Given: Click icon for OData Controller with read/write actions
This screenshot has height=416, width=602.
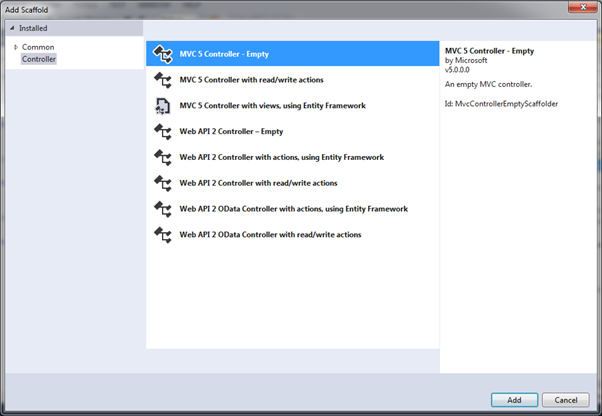Looking at the screenshot, I should click(162, 234).
